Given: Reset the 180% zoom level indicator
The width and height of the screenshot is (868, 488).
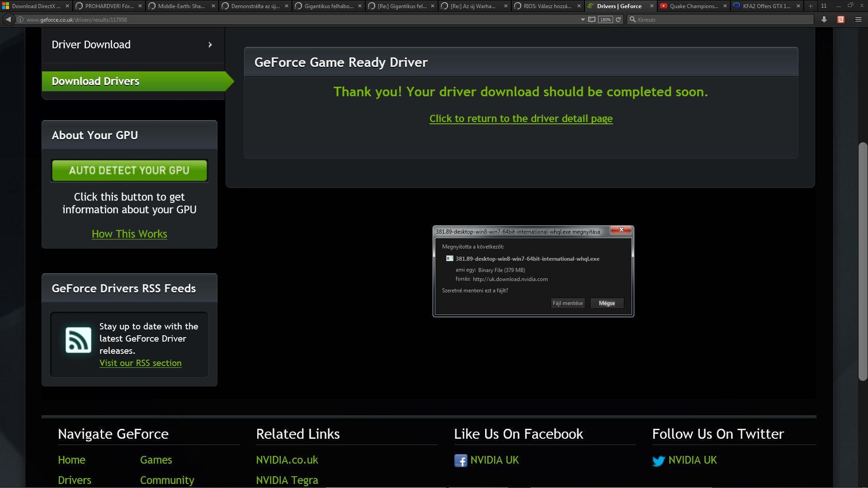Looking at the screenshot, I should pyautogui.click(x=605, y=19).
